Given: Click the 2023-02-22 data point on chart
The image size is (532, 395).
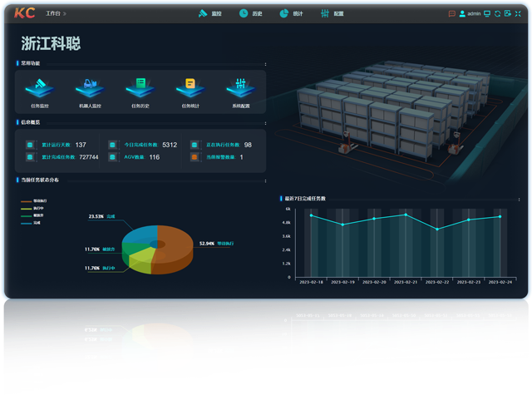Looking at the screenshot, I should click(x=437, y=229).
